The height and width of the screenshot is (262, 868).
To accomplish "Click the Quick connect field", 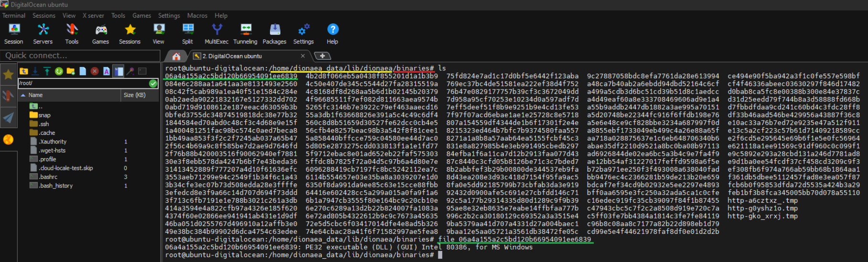I will pyautogui.click(x=80, y=55).
